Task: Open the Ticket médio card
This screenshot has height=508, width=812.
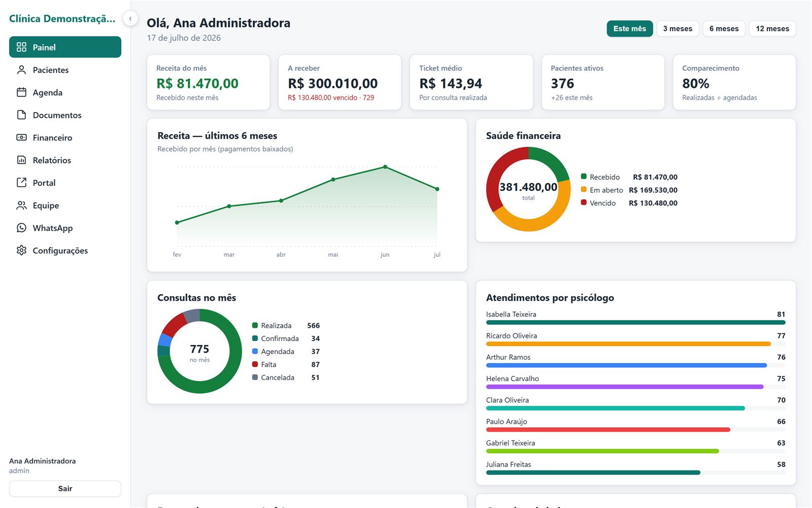Action: (x=471, y=82)
